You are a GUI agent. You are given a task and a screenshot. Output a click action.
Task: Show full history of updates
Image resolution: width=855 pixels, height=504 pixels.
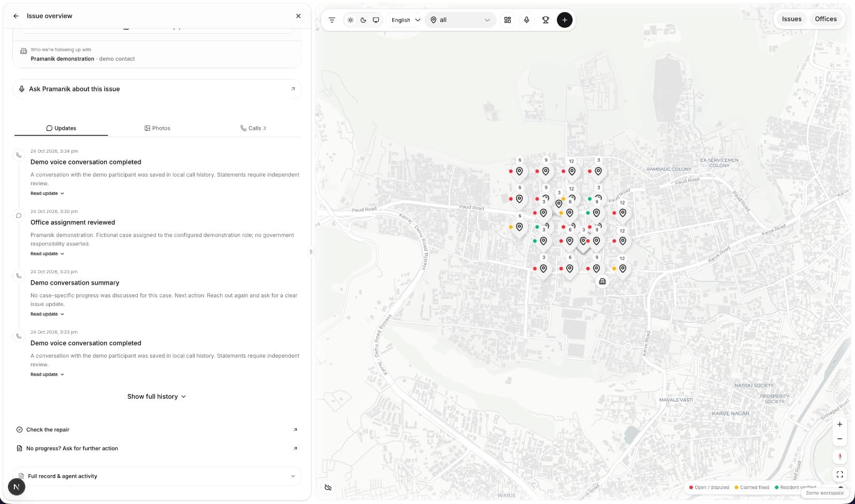tap(157, 397)
